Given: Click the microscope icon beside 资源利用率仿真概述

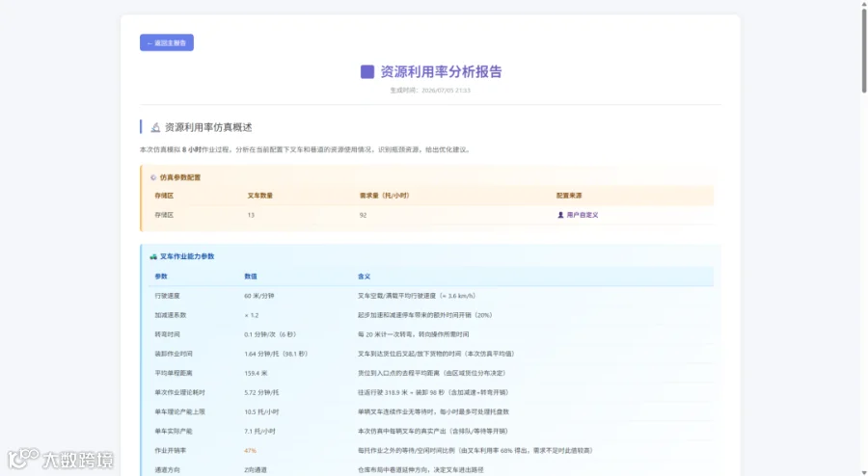Looking at the screenshot, I should [x=155, y=128].
